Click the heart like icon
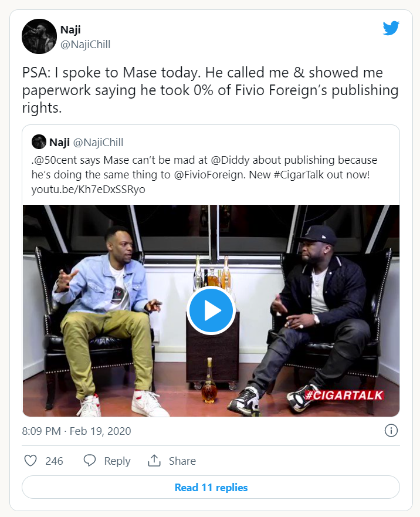The image size is (420, 517). tap(31, 461)
